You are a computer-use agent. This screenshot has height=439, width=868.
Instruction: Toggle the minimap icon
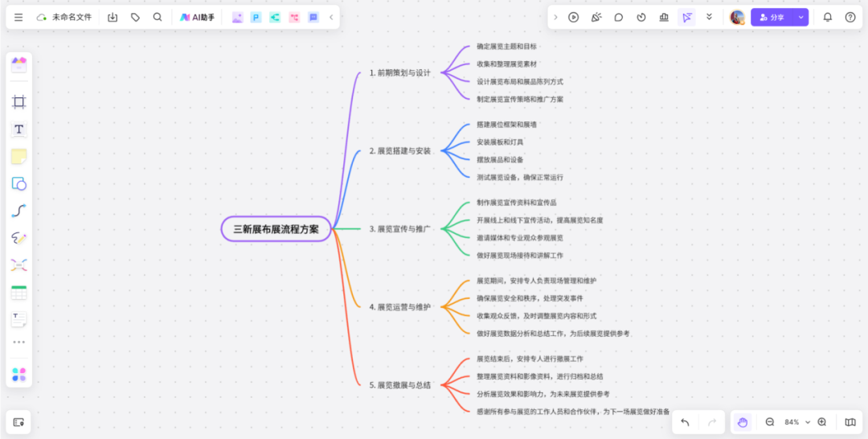coord(850,422)
